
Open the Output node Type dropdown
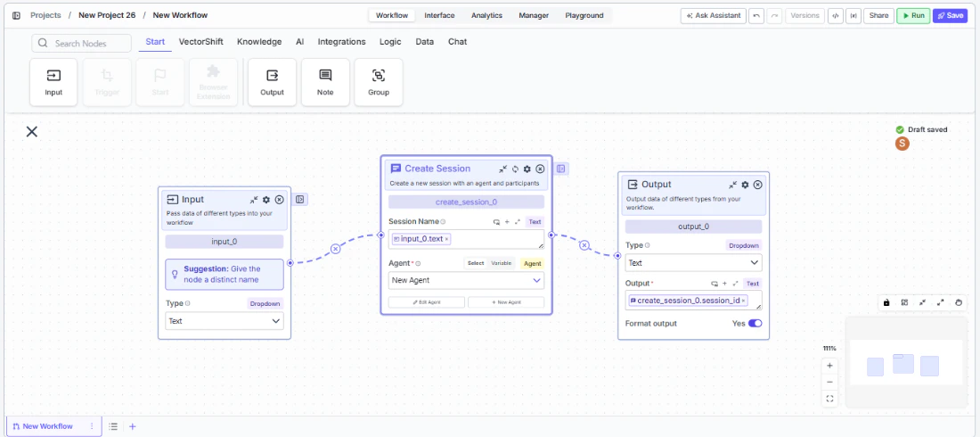point(694,263)
